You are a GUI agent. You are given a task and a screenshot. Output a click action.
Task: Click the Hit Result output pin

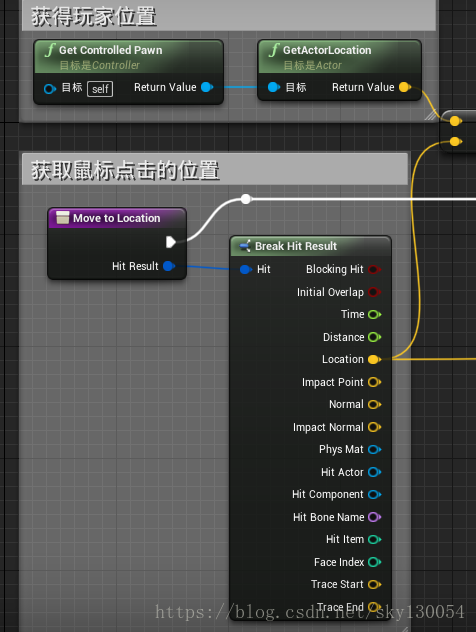(169, 266)
